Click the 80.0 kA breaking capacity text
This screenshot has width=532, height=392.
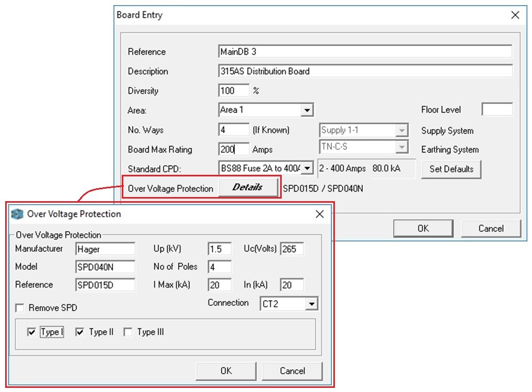tap(386, 168)
